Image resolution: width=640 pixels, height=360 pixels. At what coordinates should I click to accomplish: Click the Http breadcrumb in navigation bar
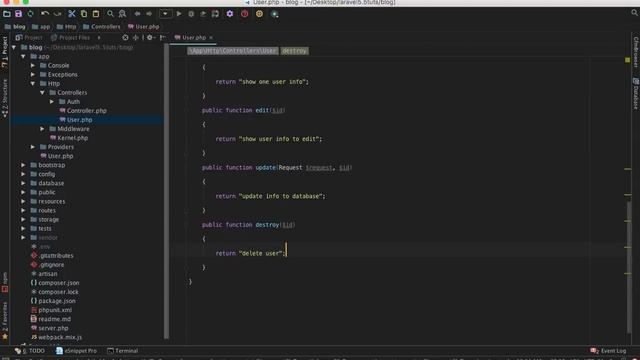pyautogui.click(x=67, y=27)
